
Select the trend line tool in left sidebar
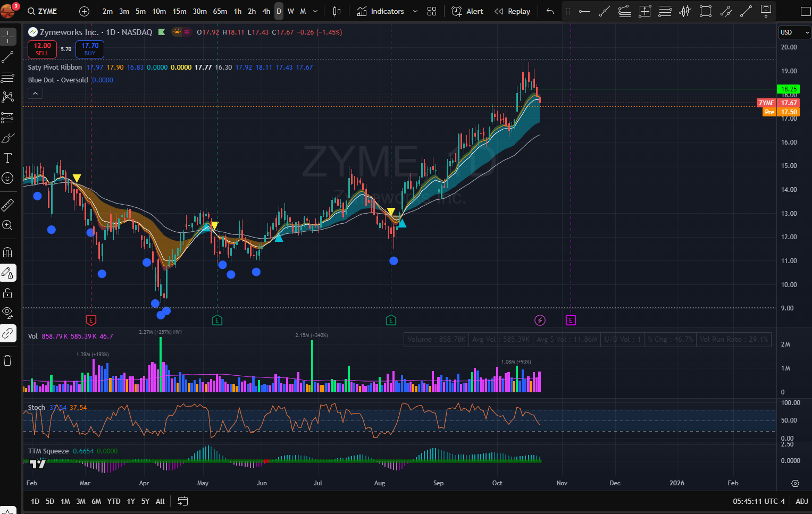pos(8,57)
